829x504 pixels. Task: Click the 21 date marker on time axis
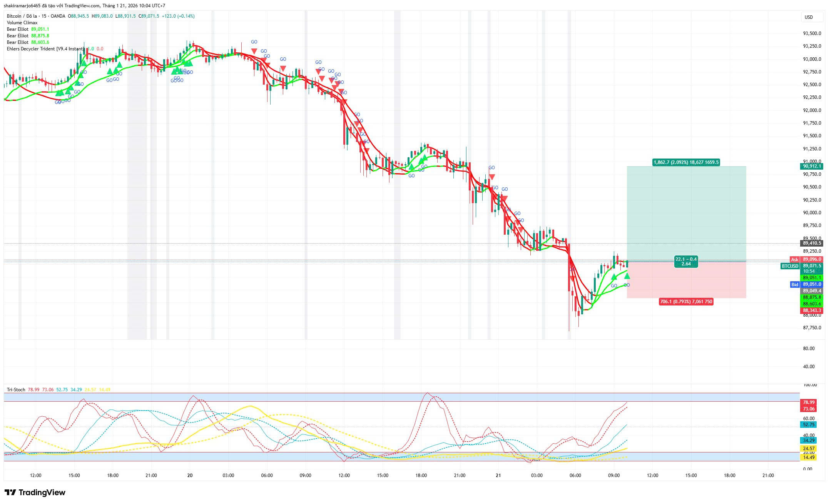pyautogui.click(x=498, y=476)
